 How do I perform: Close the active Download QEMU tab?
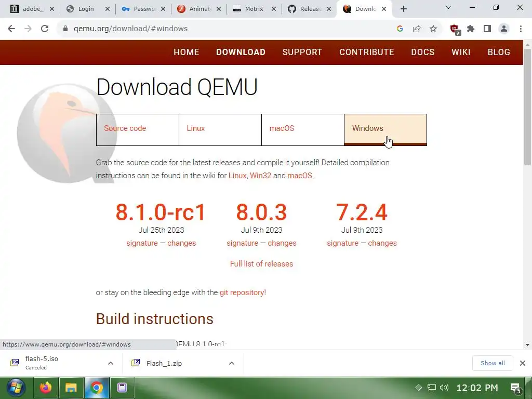pos(384,9)
